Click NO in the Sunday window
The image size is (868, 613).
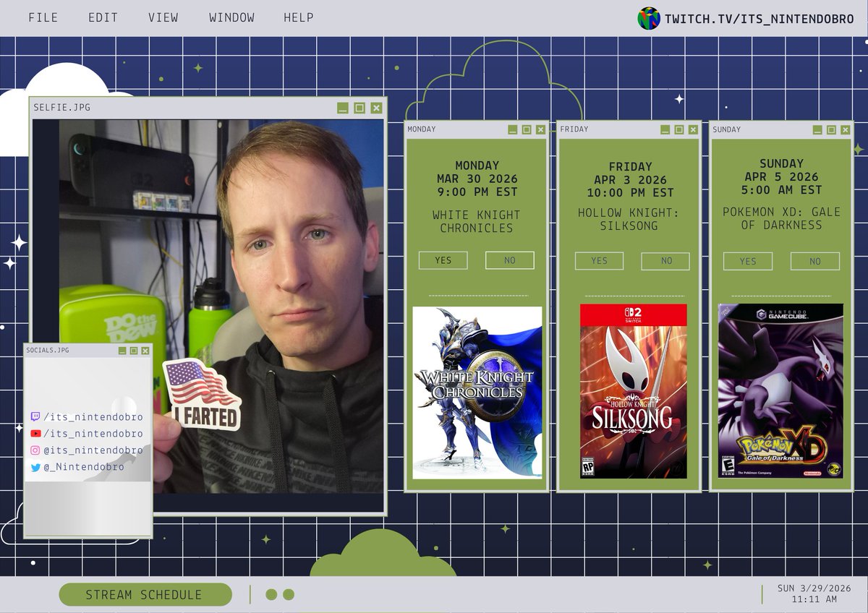(815, 261)
